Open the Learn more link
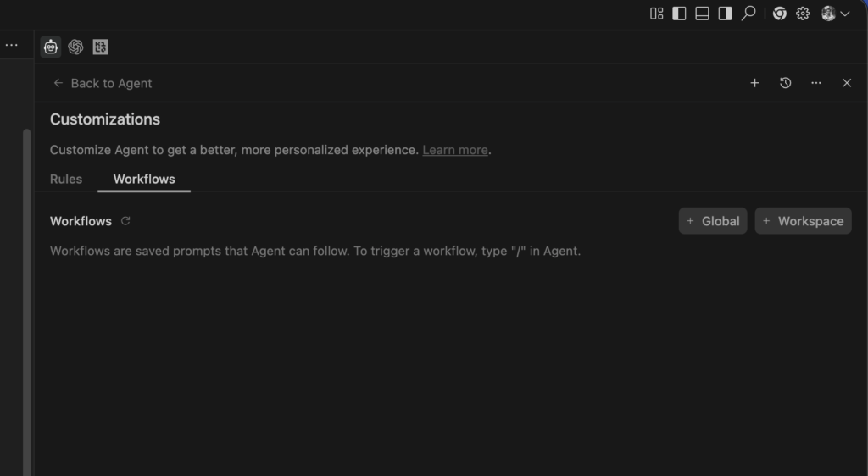 point(455,150)
